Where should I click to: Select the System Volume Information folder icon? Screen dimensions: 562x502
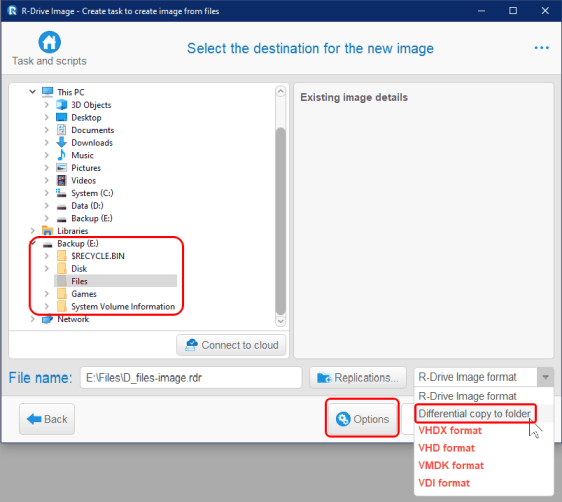click(x=62, y=306)
